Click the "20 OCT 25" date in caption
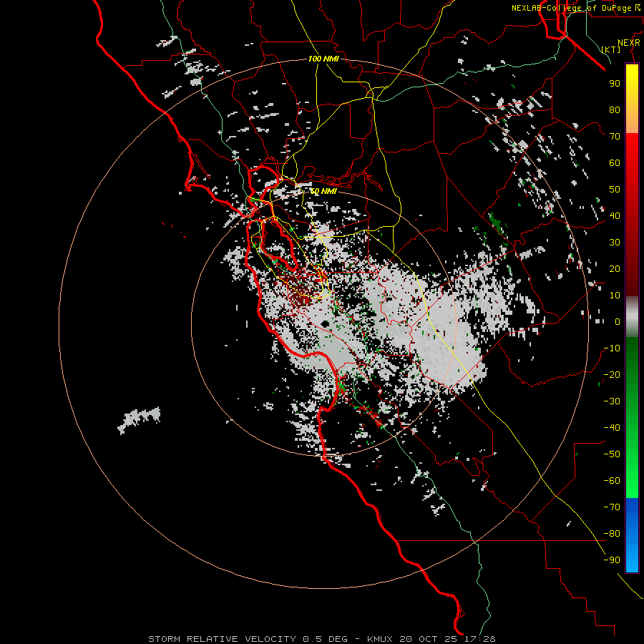The width and height of the screenshot is (644, 644). pos(429,639)
